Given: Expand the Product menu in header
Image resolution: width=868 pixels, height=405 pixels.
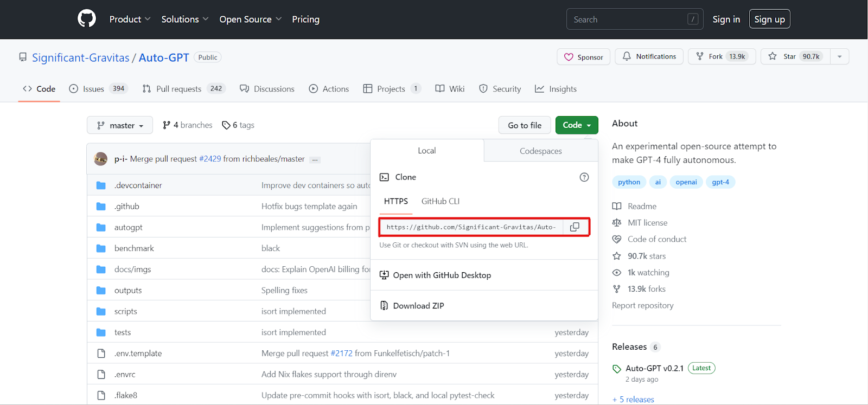Looking at the screenshot, I should click(x=130, y=20).
